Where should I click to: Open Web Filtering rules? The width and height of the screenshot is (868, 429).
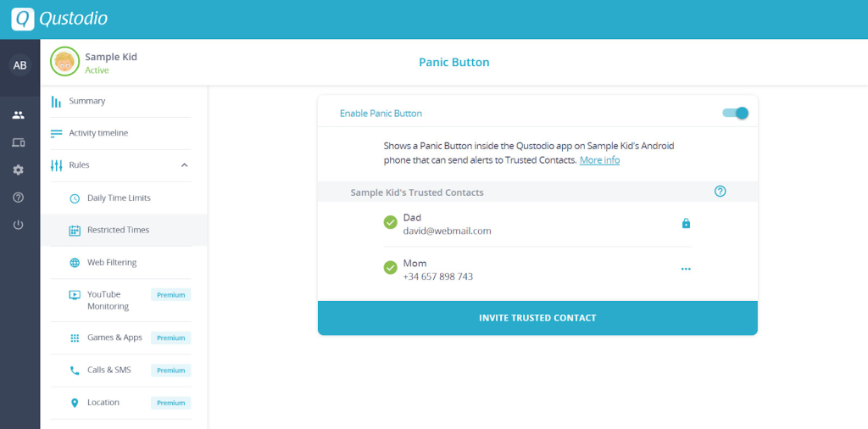(x=112, y=262)
